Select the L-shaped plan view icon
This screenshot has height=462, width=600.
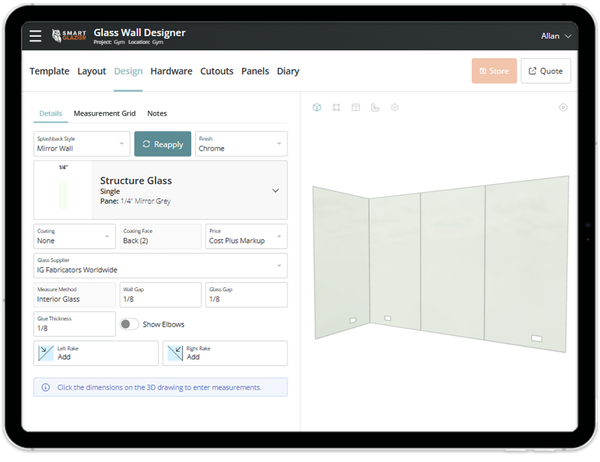[x=375, y=108]
